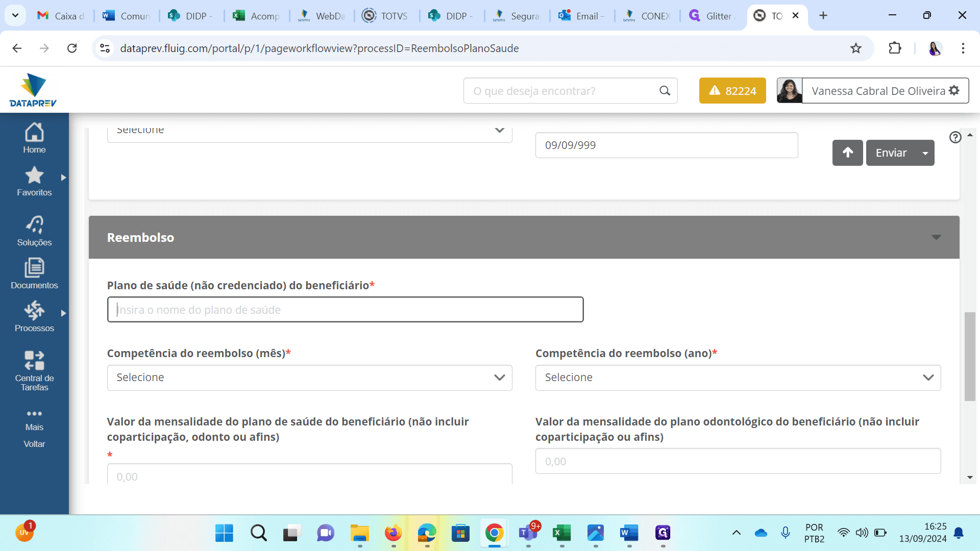Open Home in the sidebar
This screenshot has width=980, height=551.
click(34, 138)
